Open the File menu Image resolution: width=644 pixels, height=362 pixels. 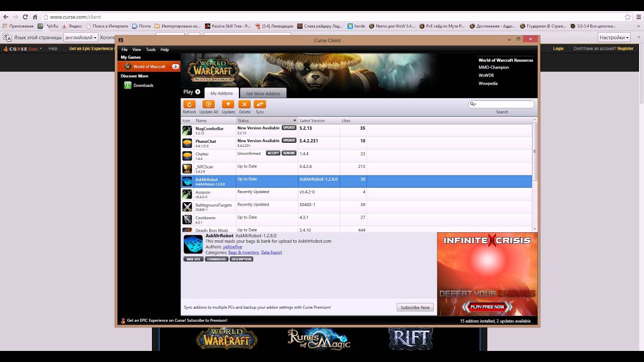(x=124, y=50)
